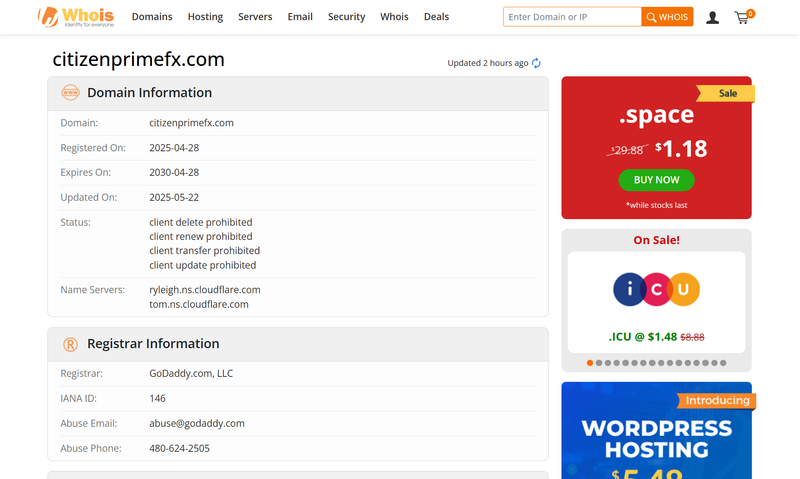The width and height of the screenshot is (800, 479).
Task: Click the Registered On date 2025-04-28
Action: click(174, 148)
